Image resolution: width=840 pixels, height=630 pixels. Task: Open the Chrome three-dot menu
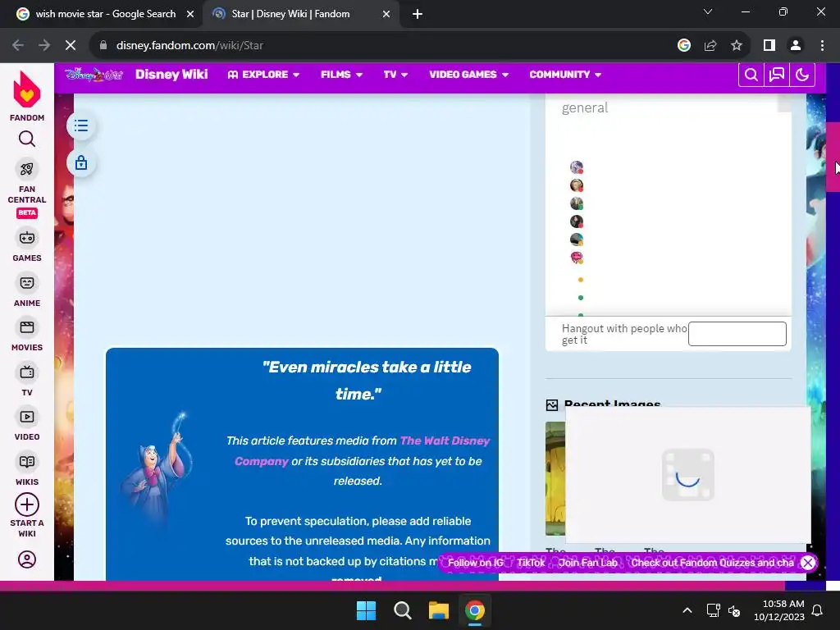click(x=822, y=46)
